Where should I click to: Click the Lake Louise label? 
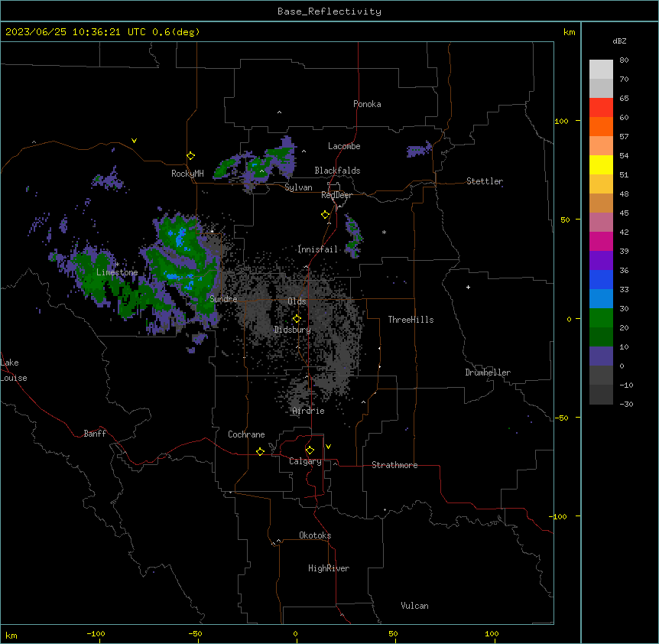click(x=14, y=370)
